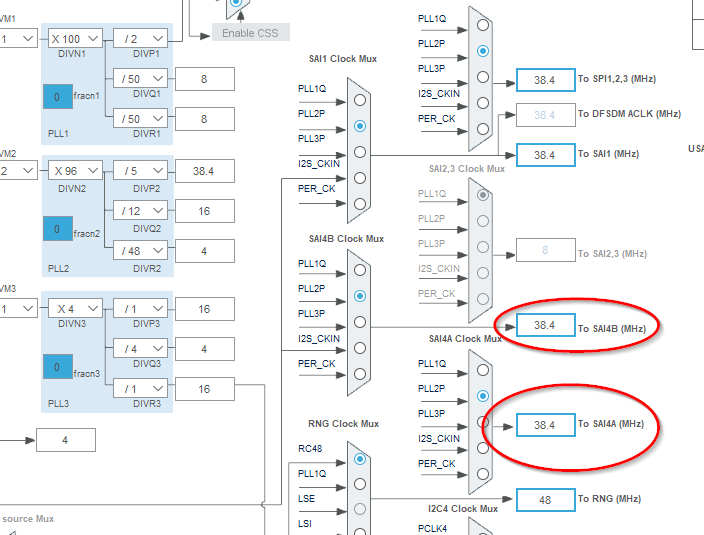Select PLL2P in SAI4A Clock Mux
Image resolution: width=704 pixels, height=535 pixels.
483,396
